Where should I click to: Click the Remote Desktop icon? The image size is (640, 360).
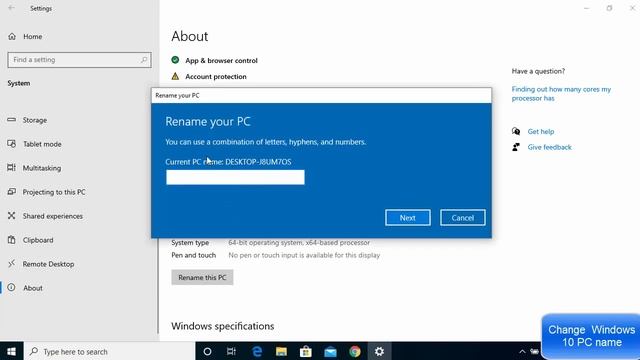tap(11, 264)
